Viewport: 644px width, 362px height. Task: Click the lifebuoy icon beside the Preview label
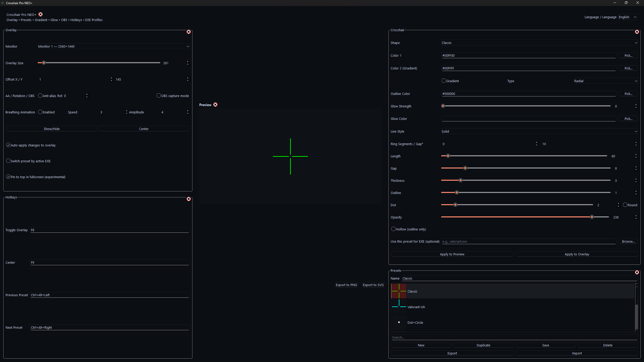coord(215,105)
